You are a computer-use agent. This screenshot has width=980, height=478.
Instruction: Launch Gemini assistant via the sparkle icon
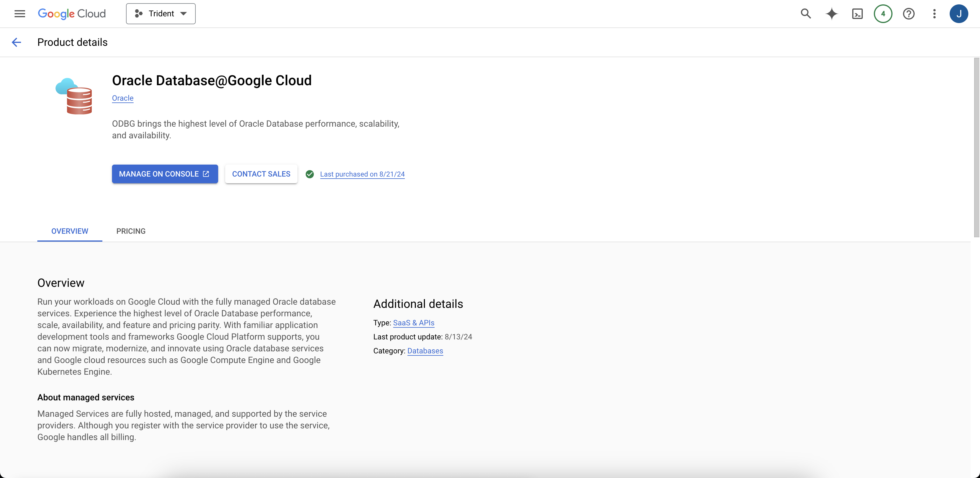(x=832, y=14)
